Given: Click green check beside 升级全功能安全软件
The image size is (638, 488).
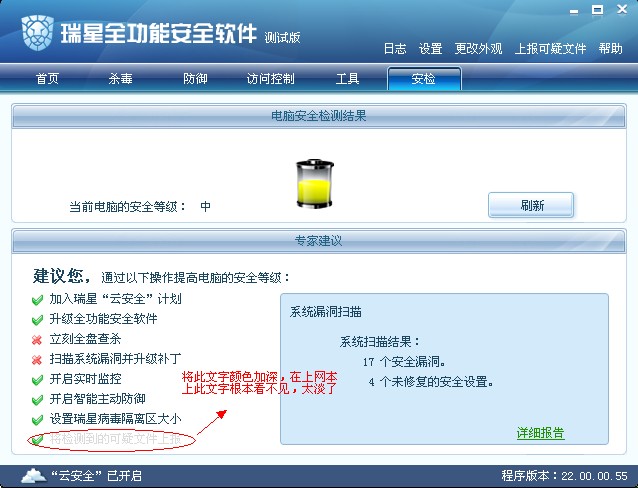Looking at the screenshot, I should pyautogui.click(x=37, y=320).
